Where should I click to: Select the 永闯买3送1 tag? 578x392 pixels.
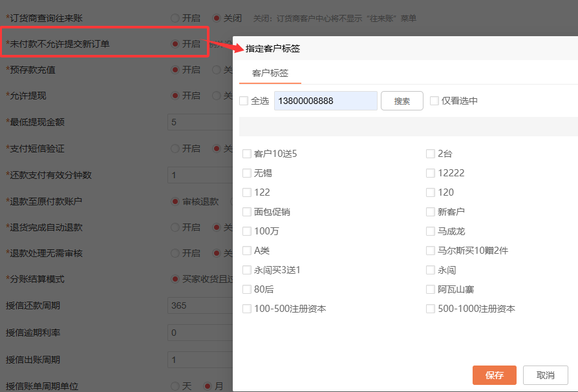click(x=246, y=269)
